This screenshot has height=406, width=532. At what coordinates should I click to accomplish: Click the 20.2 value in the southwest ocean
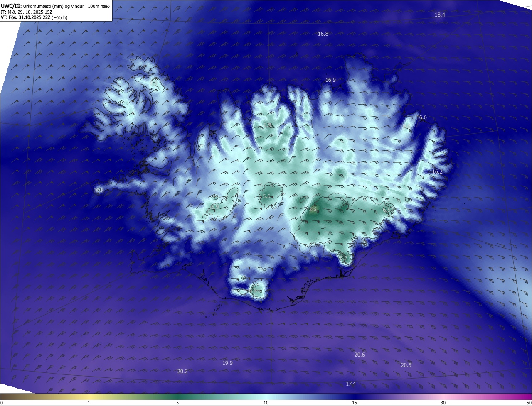click(x=182, y=372)
